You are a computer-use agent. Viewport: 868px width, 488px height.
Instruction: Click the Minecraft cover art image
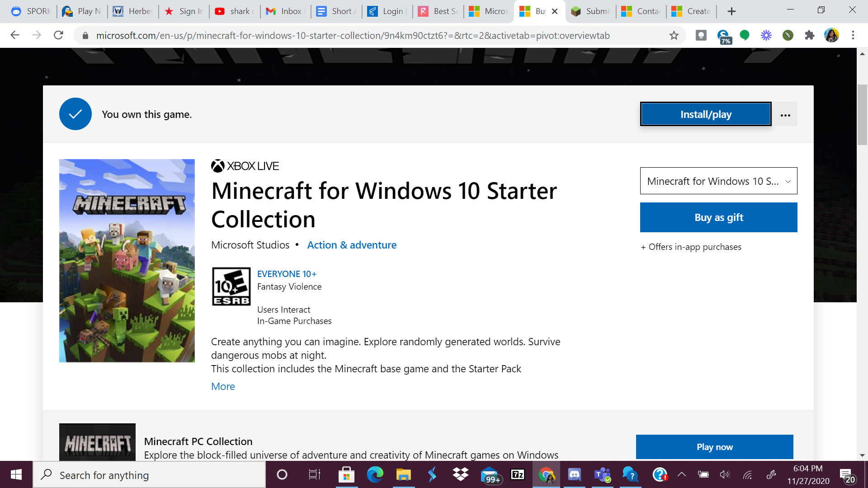tap(127, 261)
